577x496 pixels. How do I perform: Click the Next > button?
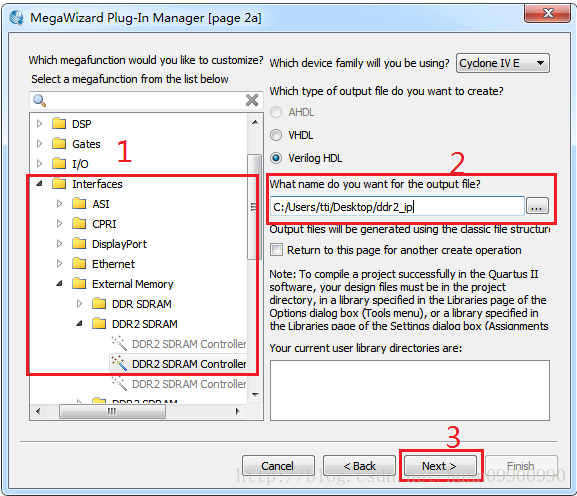point(440,466)
